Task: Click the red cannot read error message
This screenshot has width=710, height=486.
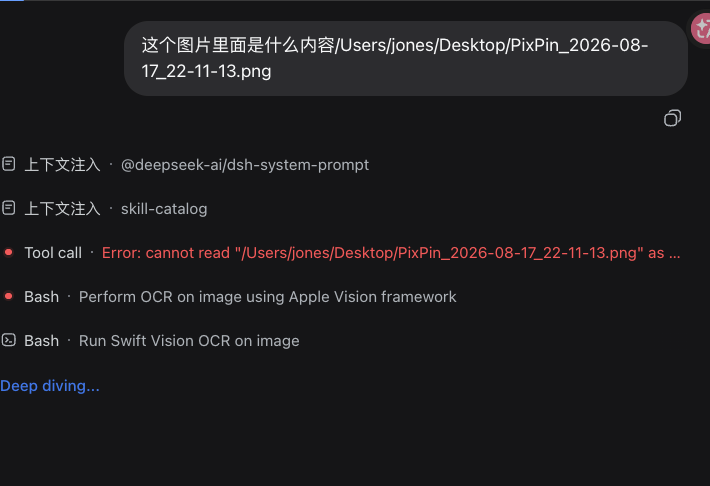Action: (x=391, y=253)
